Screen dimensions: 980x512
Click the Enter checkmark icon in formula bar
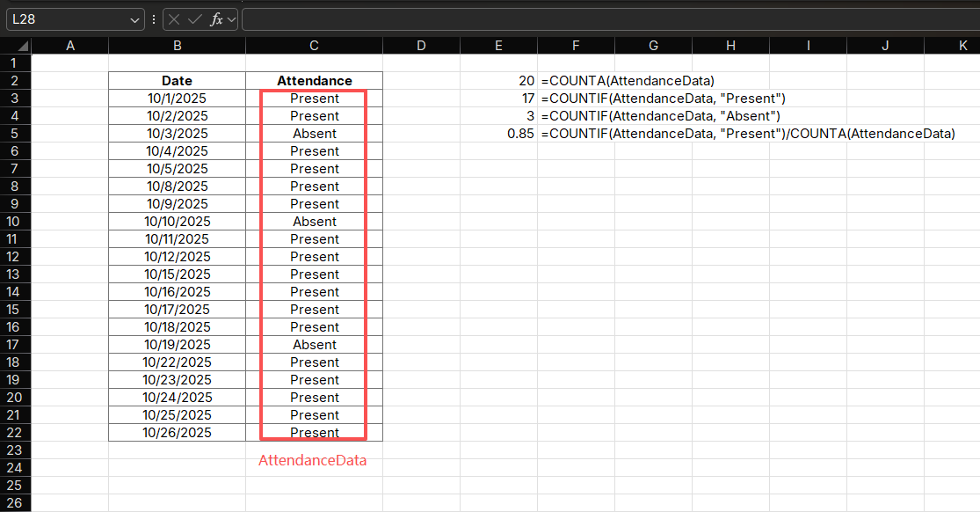click(x=195, y=19)
